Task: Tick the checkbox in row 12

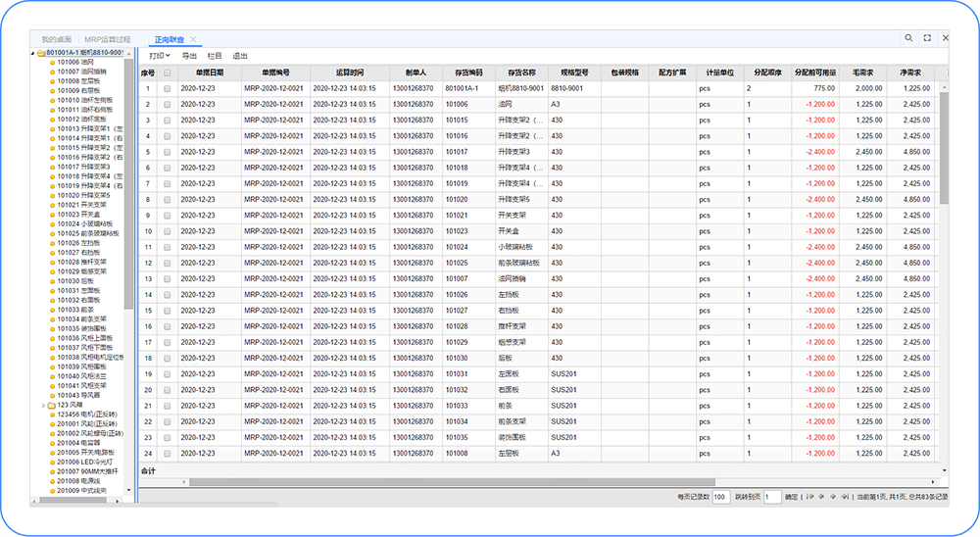Action: (x=168, y=263)
